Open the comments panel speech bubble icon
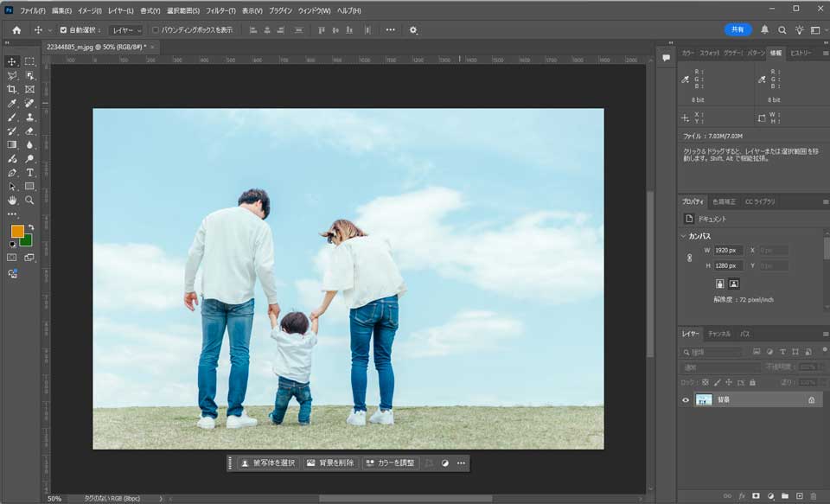The height and width of the screenshot is (504, 830). coord(666,58)
